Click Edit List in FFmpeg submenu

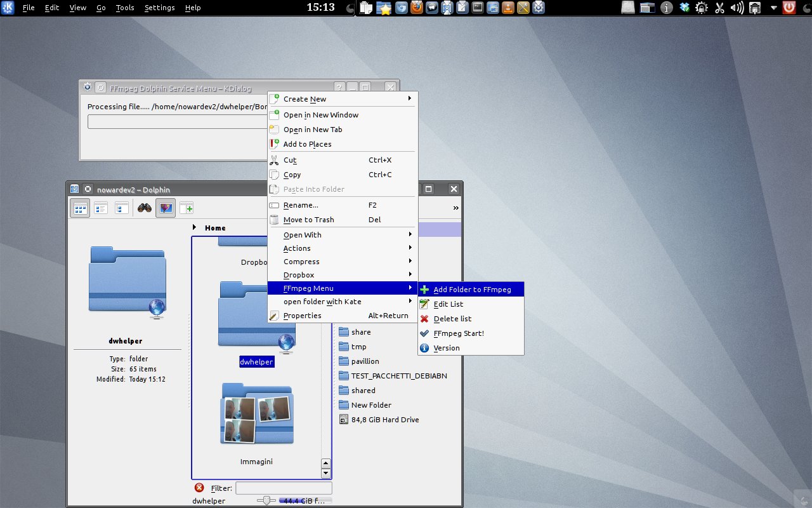click(471, 304)
